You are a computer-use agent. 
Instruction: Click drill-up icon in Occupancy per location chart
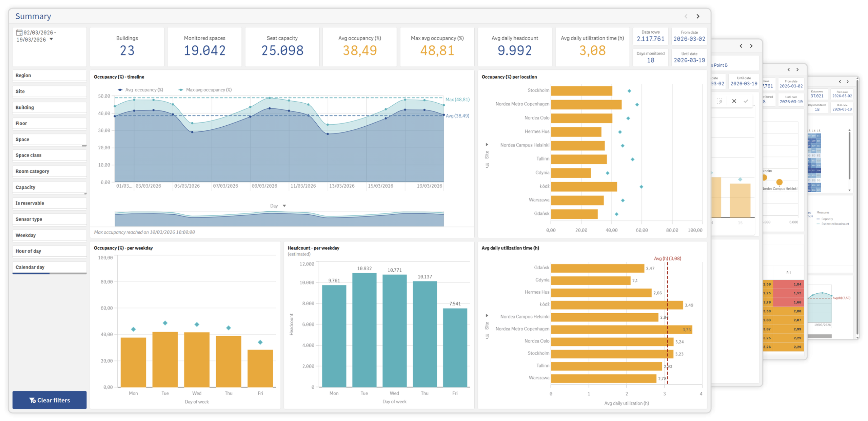tap(487, 166)
